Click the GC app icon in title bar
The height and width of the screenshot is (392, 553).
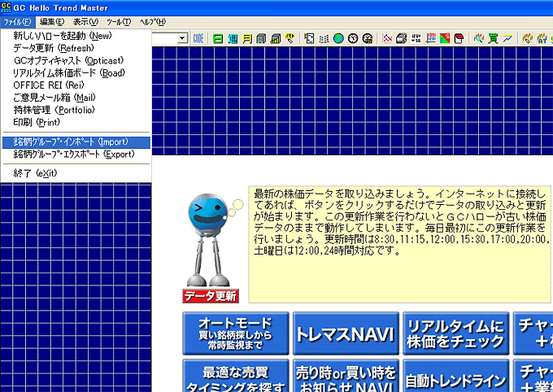click(6, 7)
